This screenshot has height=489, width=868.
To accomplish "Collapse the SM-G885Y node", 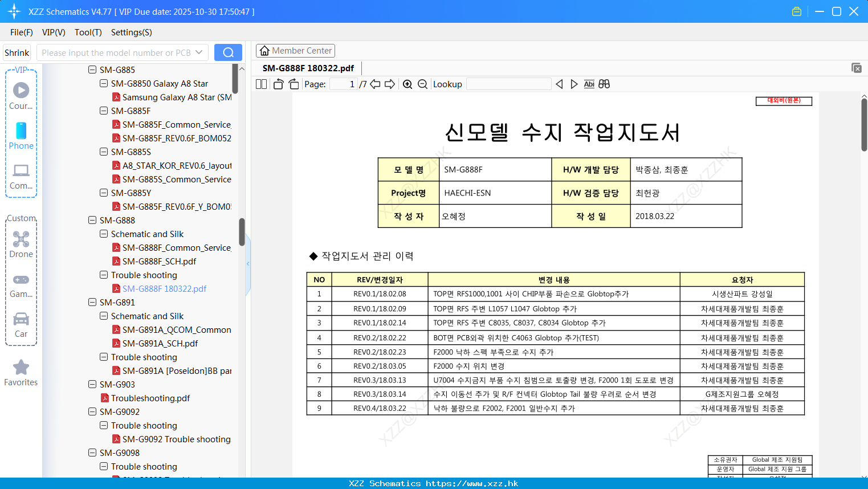I will click(x=104, y=193).
